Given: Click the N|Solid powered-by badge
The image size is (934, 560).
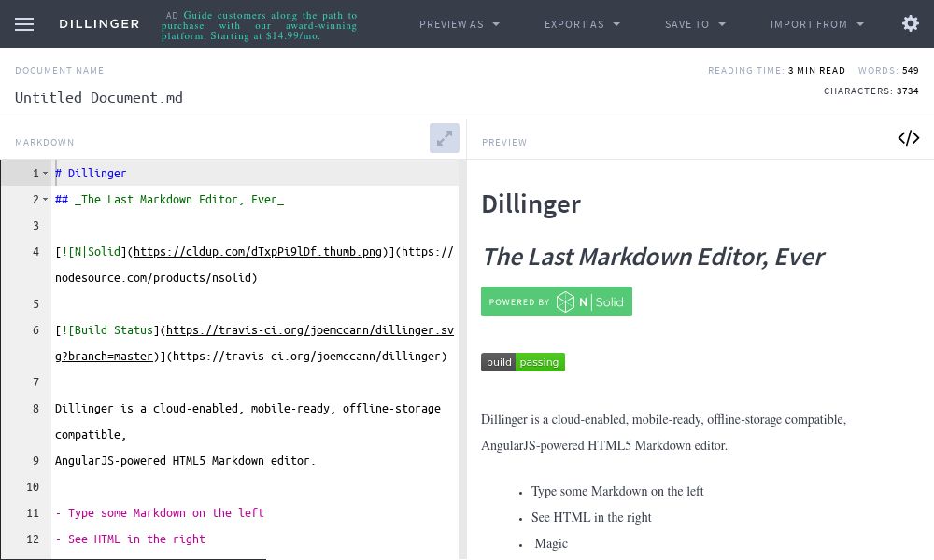Looking at the screenshot, I should pos(557,301).
